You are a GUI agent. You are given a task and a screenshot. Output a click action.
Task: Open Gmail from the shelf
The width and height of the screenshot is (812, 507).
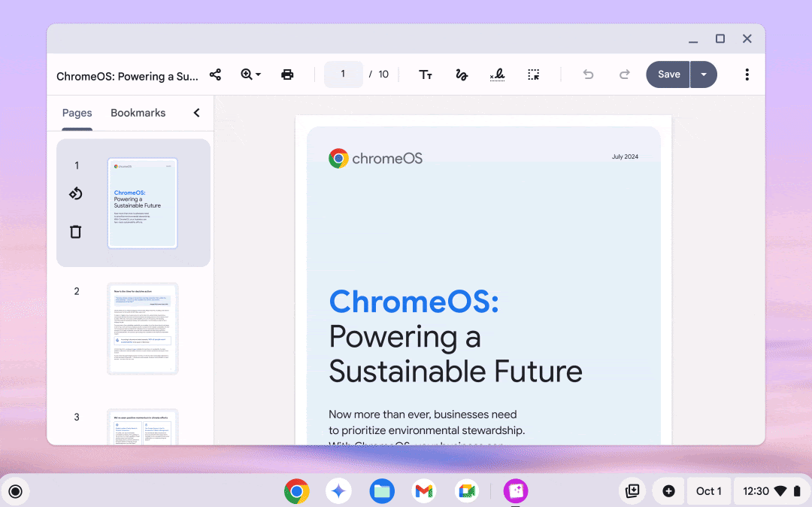[424, 491]
